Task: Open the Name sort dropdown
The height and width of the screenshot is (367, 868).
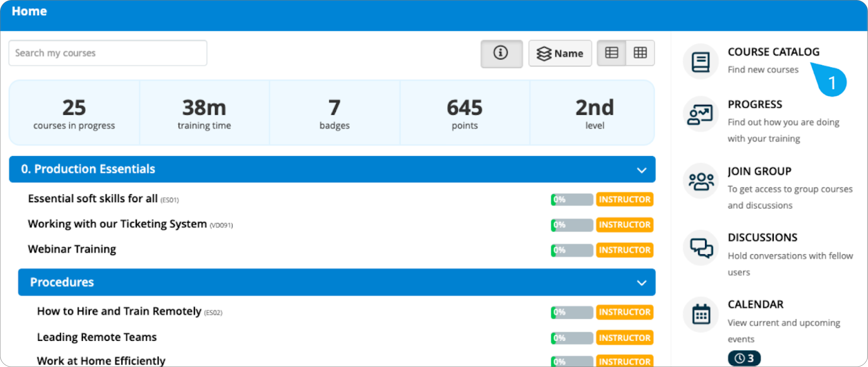Action: (560, 53)
